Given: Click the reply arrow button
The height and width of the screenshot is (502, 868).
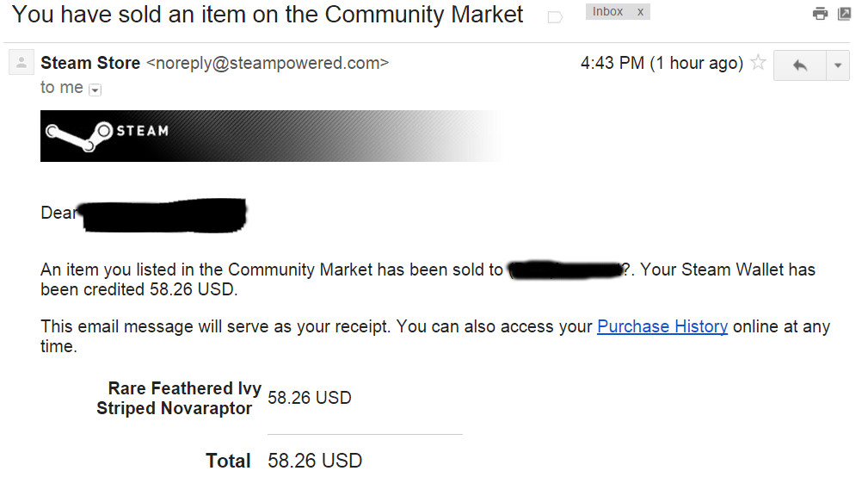Looking at the screenshot, I should tap(799, 65).
